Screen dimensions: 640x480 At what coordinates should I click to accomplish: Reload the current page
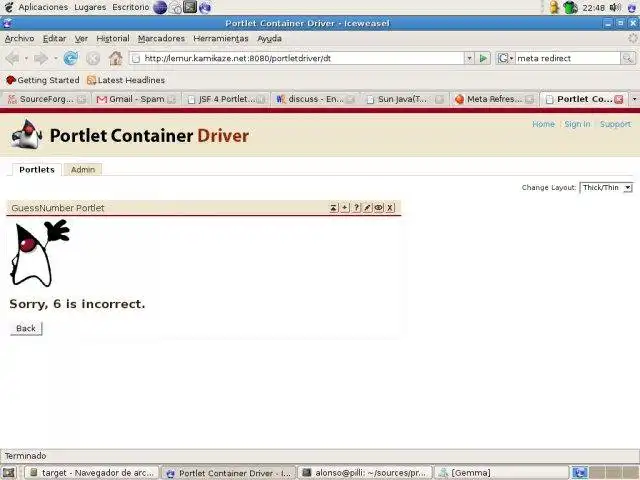point(71,58)
